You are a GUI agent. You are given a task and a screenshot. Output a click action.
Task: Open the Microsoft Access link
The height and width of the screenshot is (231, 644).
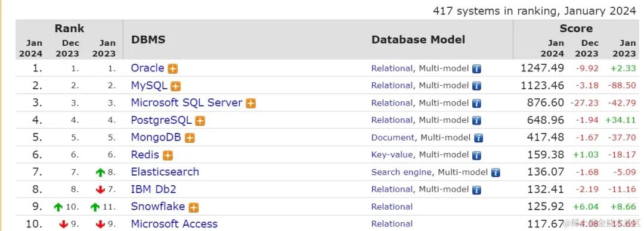[x=174, y=224]
